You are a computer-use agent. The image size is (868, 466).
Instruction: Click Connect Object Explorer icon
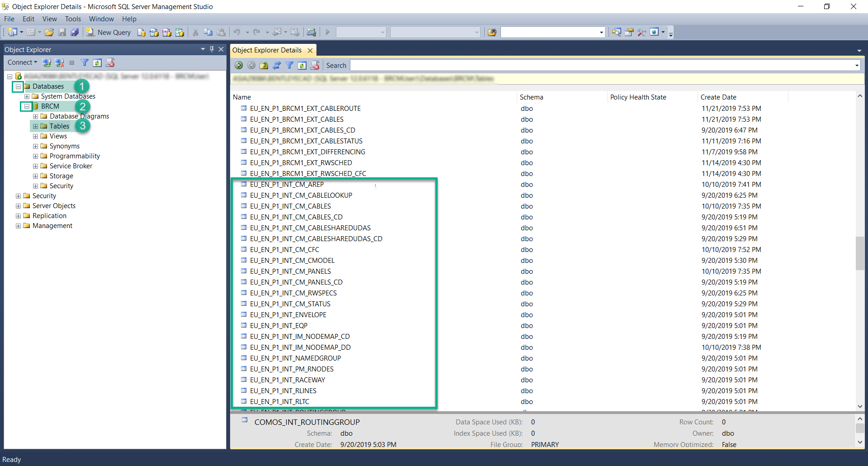(x=47, y=62)
